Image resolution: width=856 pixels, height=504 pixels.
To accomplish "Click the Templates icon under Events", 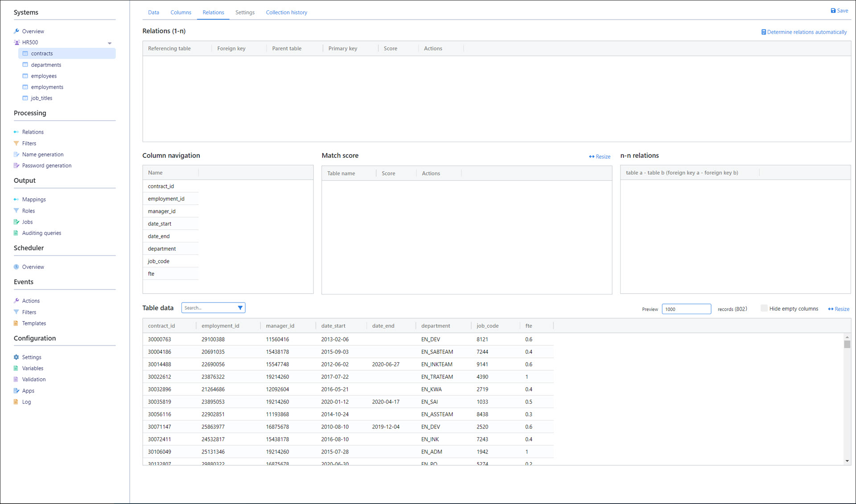I will [x=16, y=323].
